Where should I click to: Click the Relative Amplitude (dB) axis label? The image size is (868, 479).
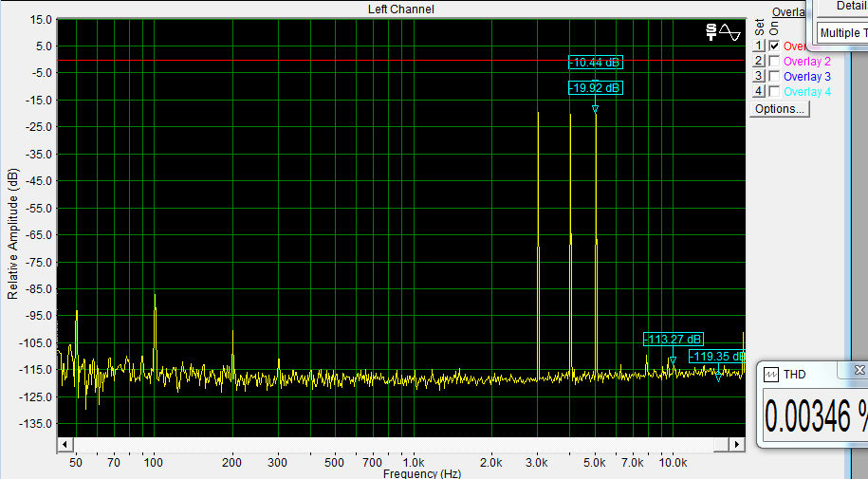coord(12,233)
